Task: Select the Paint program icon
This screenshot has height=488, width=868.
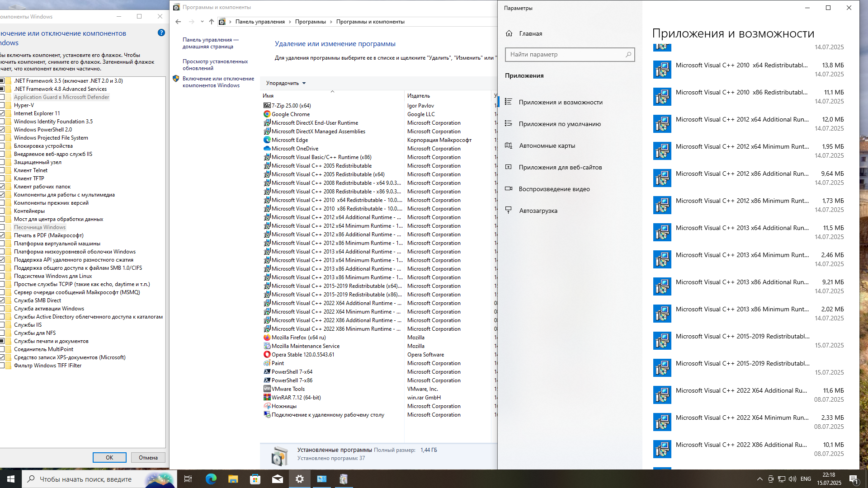Action: [x=267, y=363]
